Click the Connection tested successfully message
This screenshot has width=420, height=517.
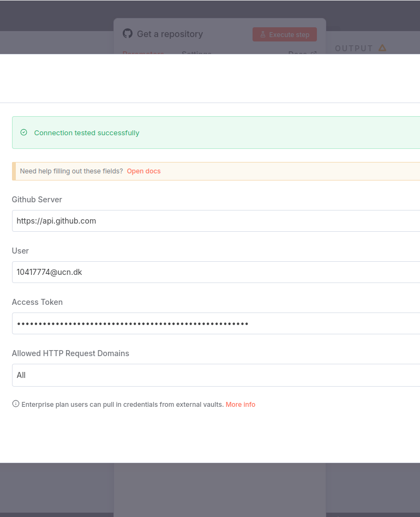coord(87,133)
